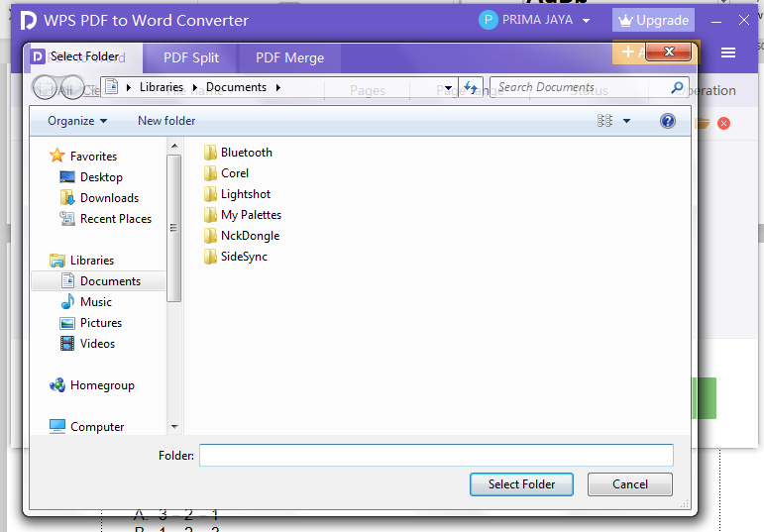This screenshot has width=764, height=532.
Task: Select the My Palettes folder
Action: (x=242, y=215)
